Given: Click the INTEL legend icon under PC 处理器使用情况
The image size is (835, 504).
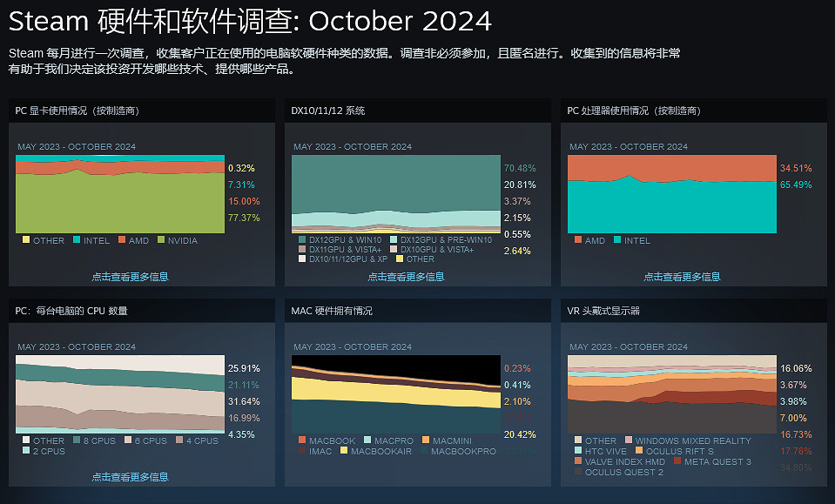Looking at the screenshot, I should click(x=616, y=240).
